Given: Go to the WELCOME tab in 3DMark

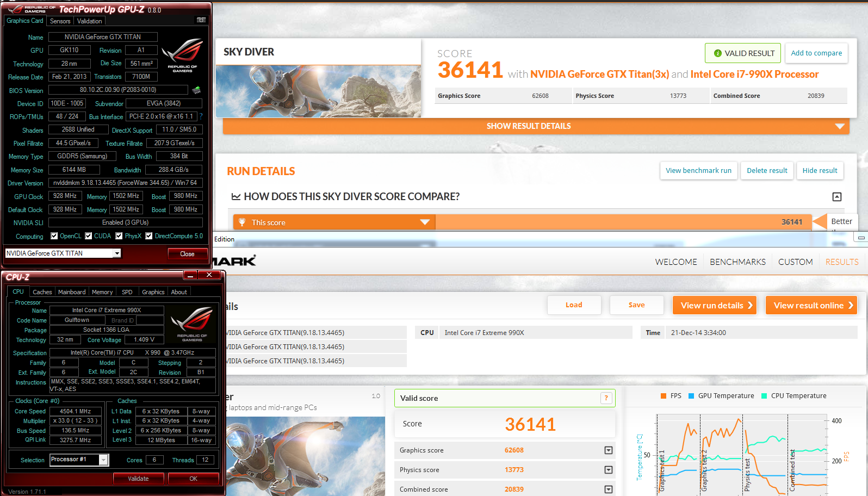Looking at the screenshot, I should pos(676,262).
